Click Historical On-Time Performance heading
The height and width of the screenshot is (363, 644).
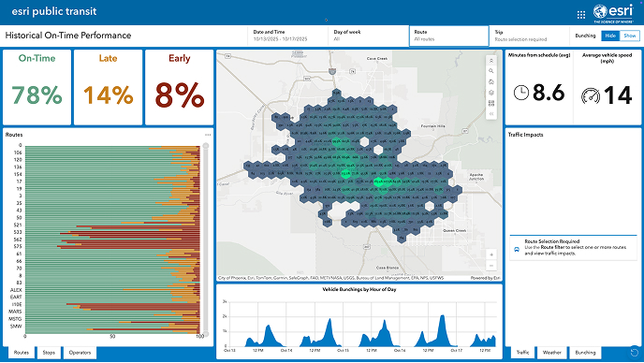coord(68,36)
